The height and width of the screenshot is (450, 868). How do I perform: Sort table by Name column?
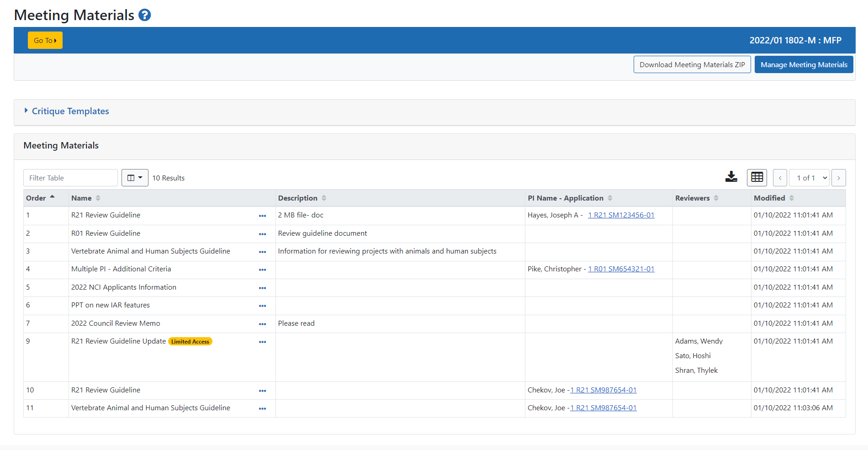[x=98, y=198]
